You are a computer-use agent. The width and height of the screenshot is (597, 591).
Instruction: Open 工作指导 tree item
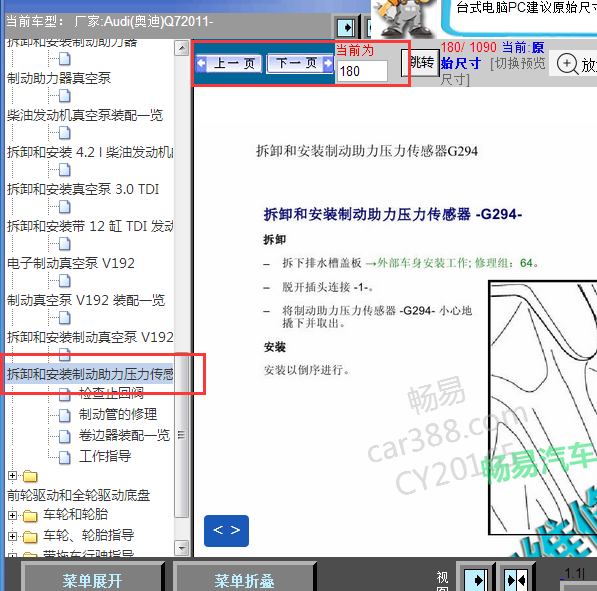tap(105, 456)
